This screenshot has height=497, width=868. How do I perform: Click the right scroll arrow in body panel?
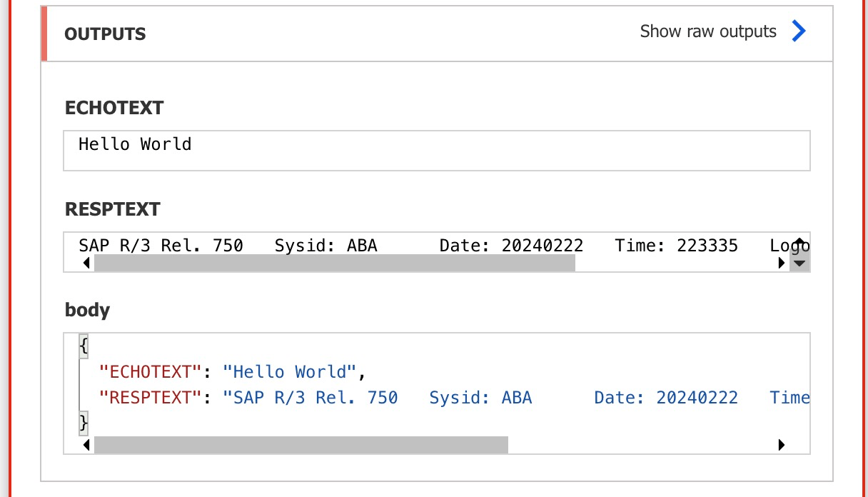point(782,444)
